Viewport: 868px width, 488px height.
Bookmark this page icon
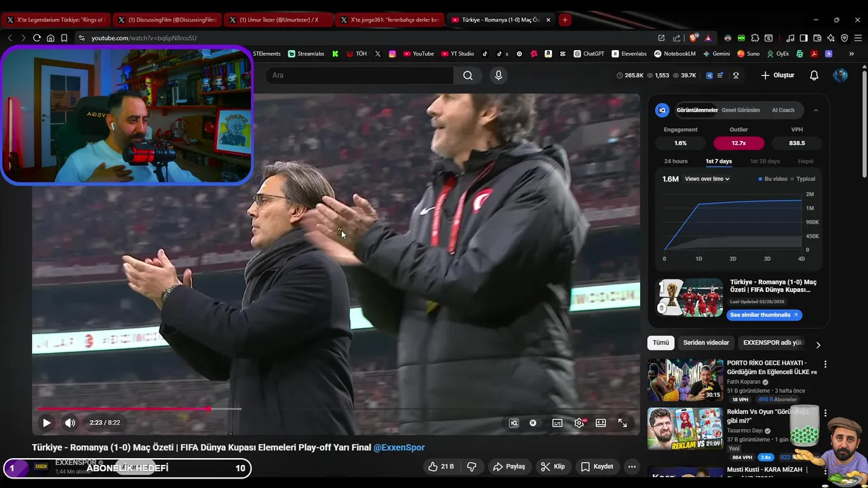[64, 38]
